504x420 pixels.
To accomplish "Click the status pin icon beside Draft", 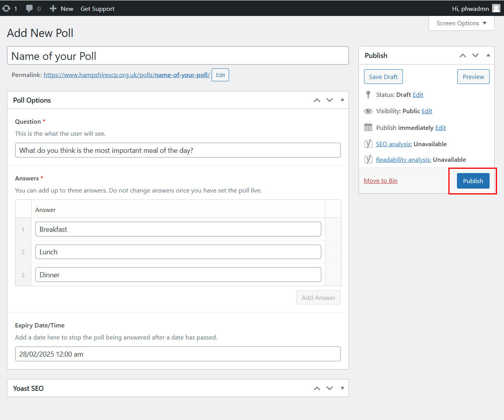I will tap(368, 94).
